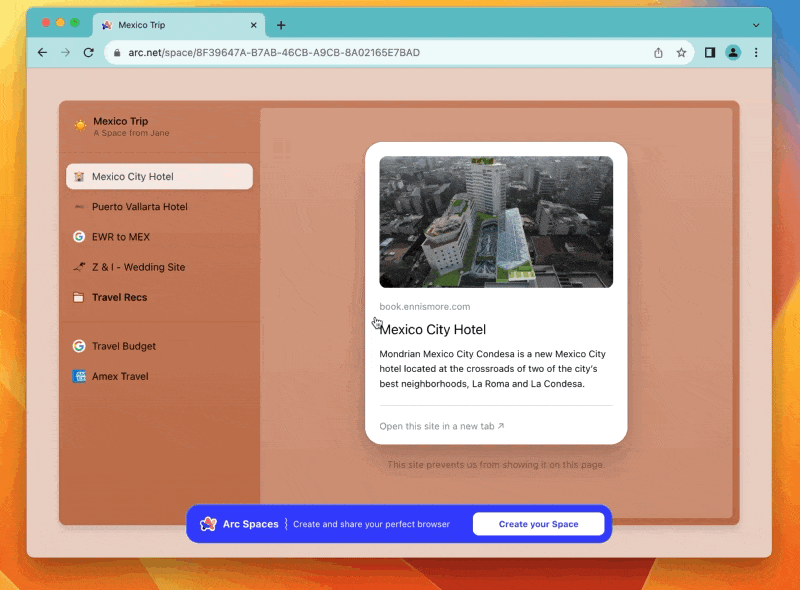Open a new browser tab

click(281, 25)
